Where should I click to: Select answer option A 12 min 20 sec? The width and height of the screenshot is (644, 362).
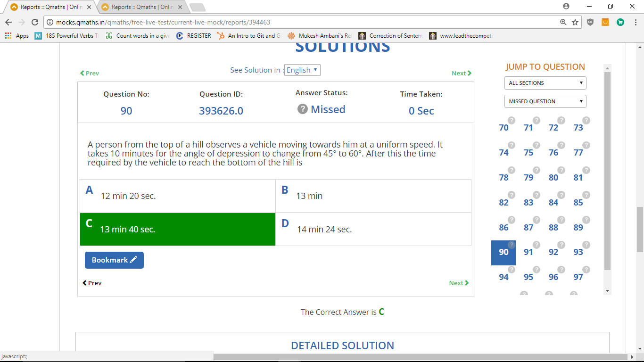click(x=178, y=196)
